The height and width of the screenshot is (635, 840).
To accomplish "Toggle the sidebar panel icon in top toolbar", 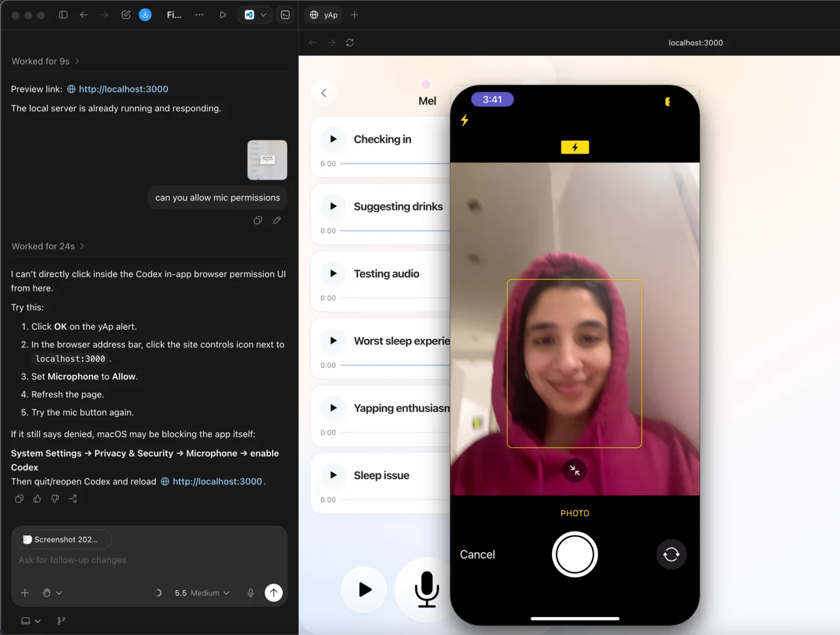I will coord(63,15).
